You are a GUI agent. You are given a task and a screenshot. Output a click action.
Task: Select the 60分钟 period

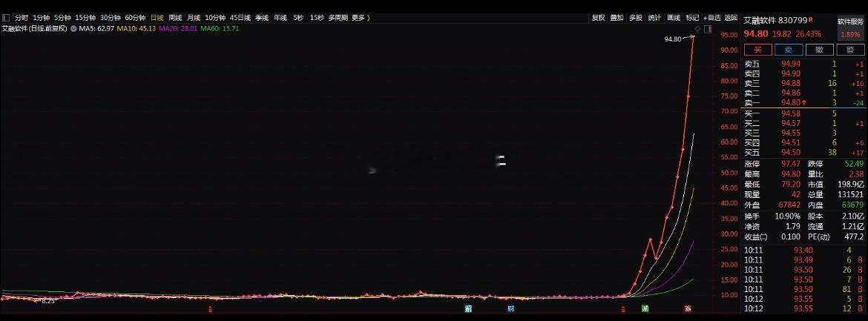click(135, 18)
